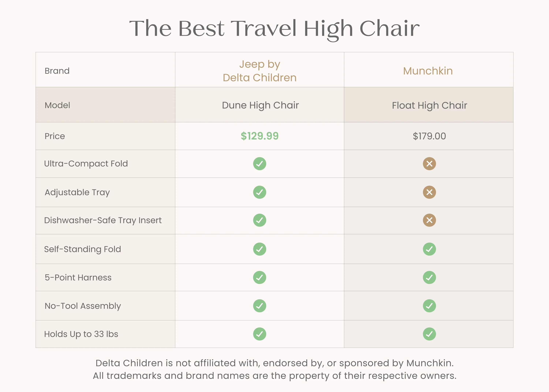Screen dimensions: 549x392
Task: Click the Jeep Ultra-Compact Fold green checkmark
Action: (x=259, y=164)
